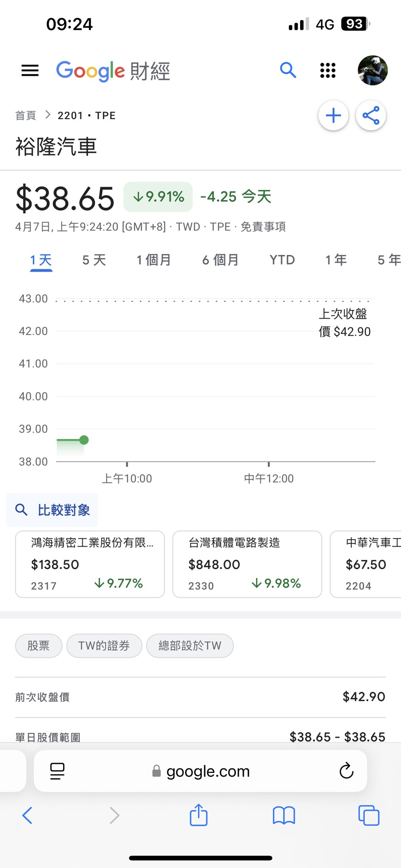Tap the google.com address bar
401x868 pixels.
pos(200,771)
